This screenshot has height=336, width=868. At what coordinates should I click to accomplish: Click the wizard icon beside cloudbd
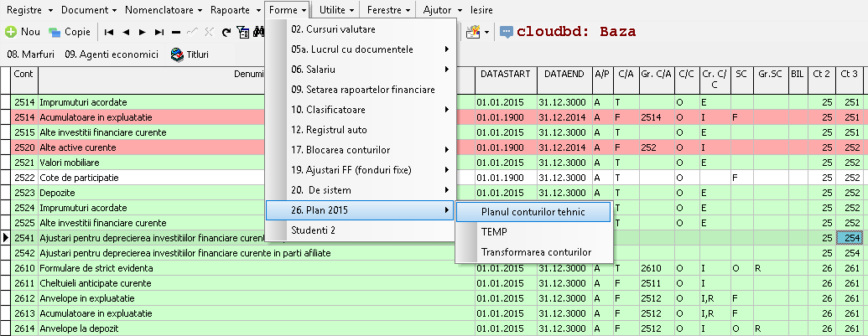click(473, 32)
